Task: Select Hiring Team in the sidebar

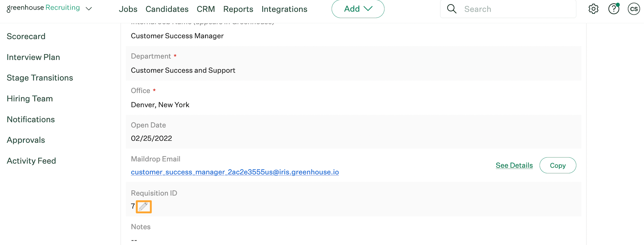Action: tap(30, 99)
